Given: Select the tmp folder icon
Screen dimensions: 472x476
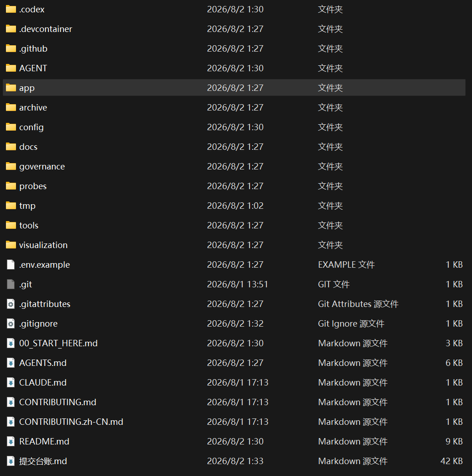Looking at the screenshot, I should pyautogui.click(x=11, y=206).
